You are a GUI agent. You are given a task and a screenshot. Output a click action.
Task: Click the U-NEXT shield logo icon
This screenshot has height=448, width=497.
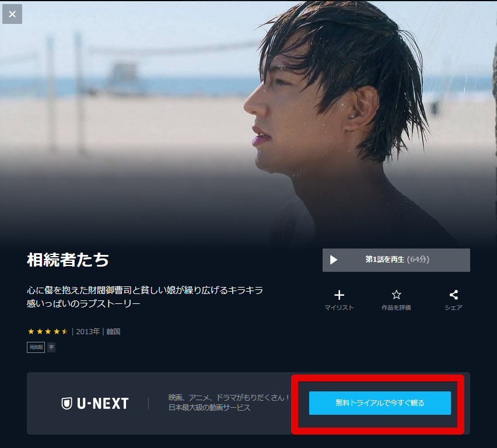tap(66, 404)
